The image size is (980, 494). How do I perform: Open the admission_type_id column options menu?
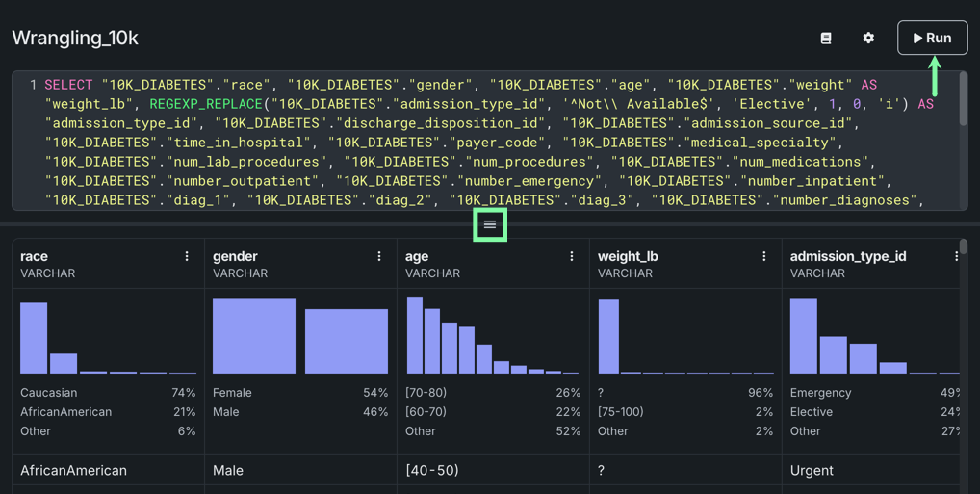pos(956,256)
